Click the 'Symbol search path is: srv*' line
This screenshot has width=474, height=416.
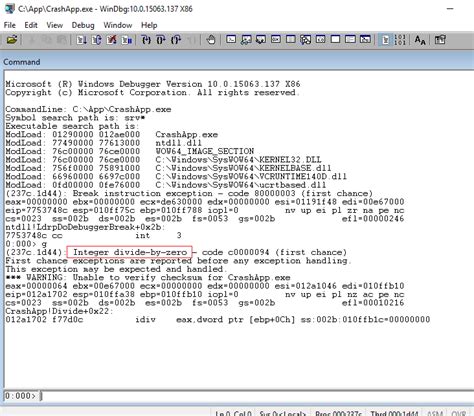(x=75, y=118)
